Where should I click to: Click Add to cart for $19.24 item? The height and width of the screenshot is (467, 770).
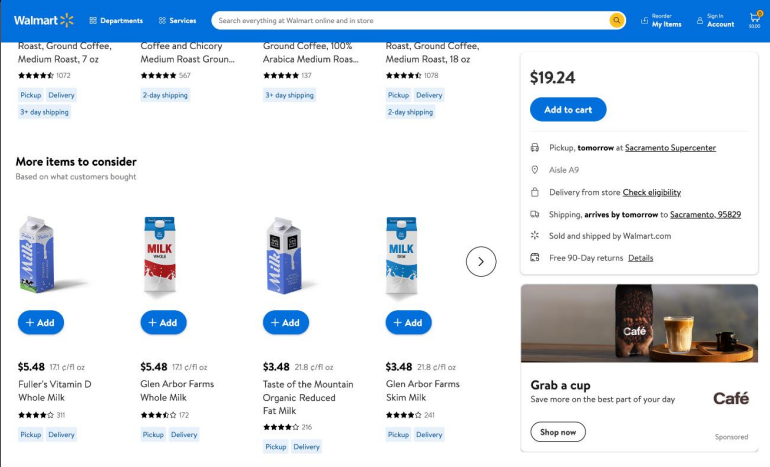[568, 109]
